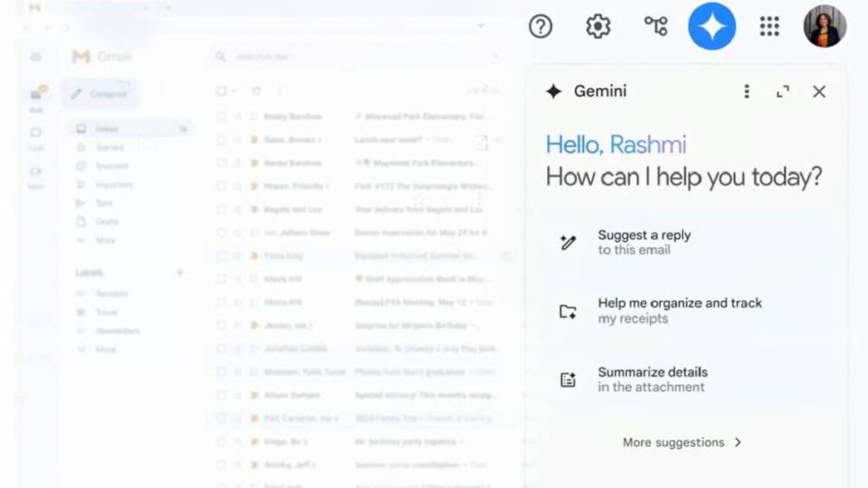Screen dimensions: 868x488
Task: Choose Suggest a reply to this email
Action: [644, 242]
